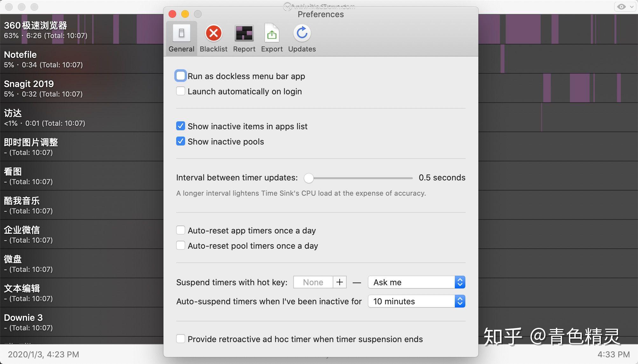Click the plus button to add a hot key

pyautogui.click(x=340, y=282)
